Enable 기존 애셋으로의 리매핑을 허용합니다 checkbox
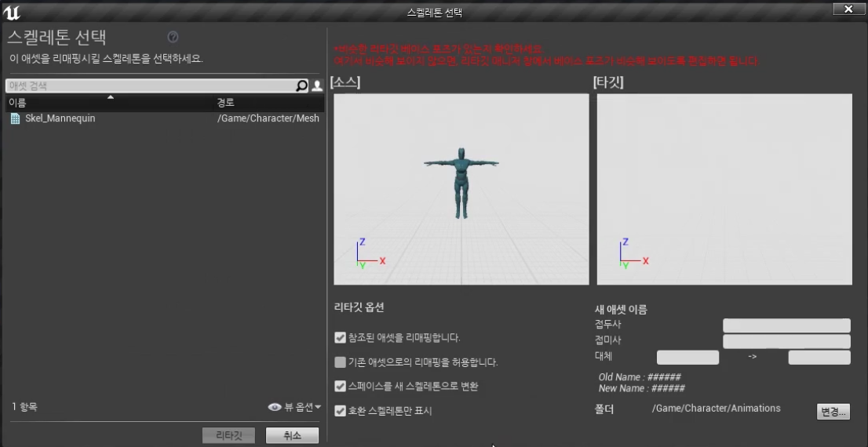 (x=340, y=363)
